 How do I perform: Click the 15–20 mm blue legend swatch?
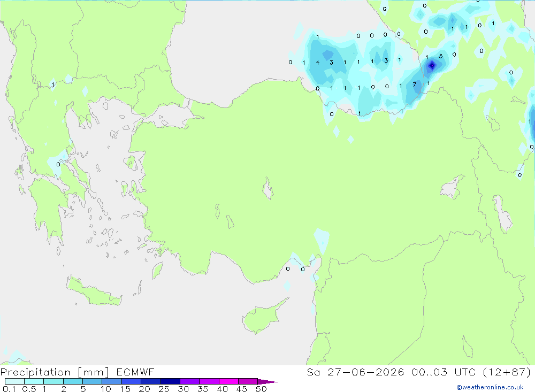(132, 381)
